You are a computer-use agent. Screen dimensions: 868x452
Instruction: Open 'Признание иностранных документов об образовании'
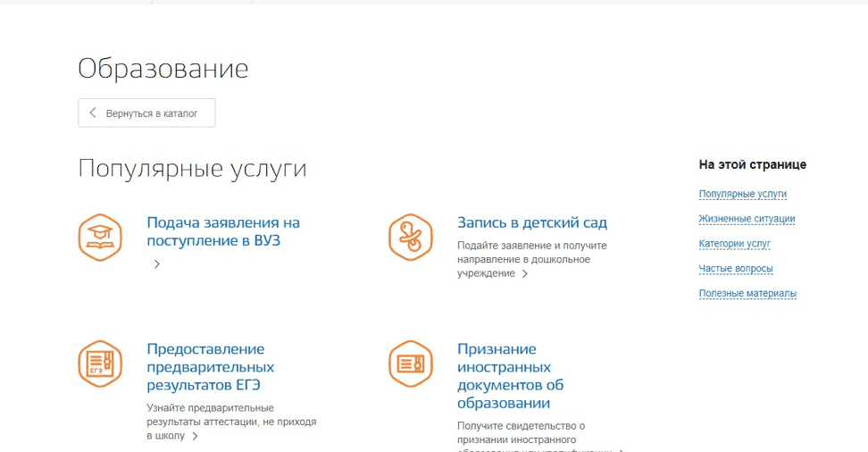coord(510,376)
